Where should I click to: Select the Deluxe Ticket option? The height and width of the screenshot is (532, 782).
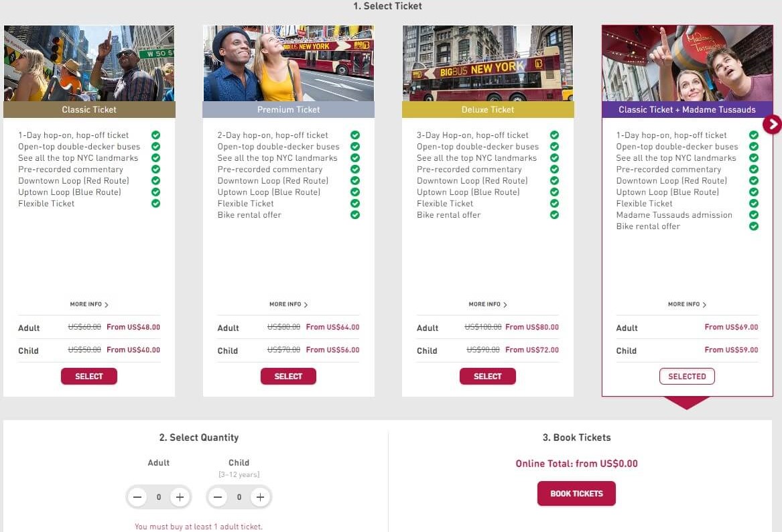(487, 376)
